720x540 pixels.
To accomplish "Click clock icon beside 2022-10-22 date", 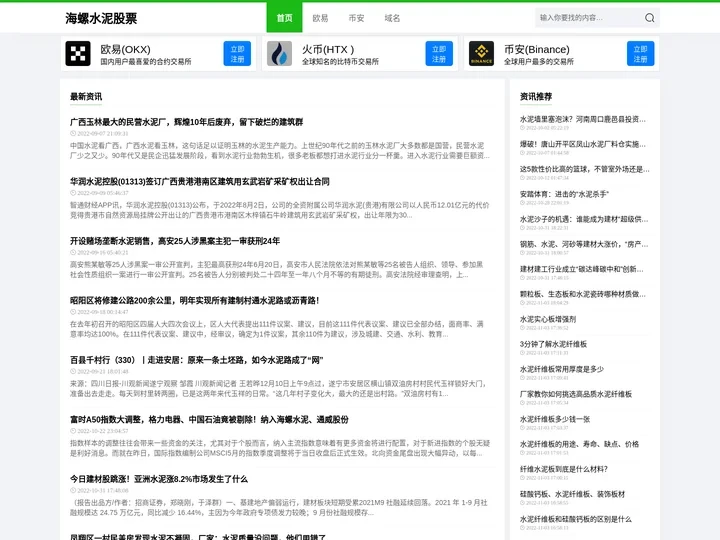I will tap(73, 431).
